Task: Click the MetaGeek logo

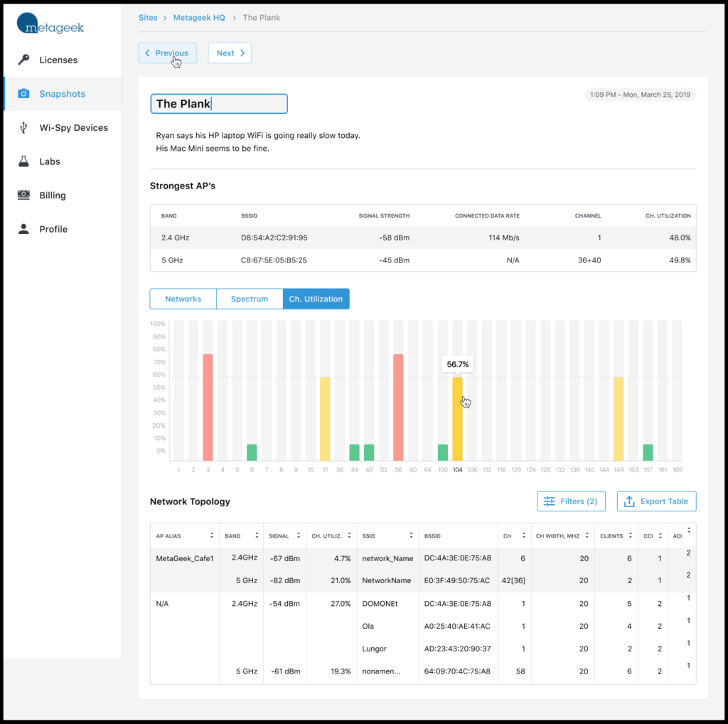Action: coord(50,23)
